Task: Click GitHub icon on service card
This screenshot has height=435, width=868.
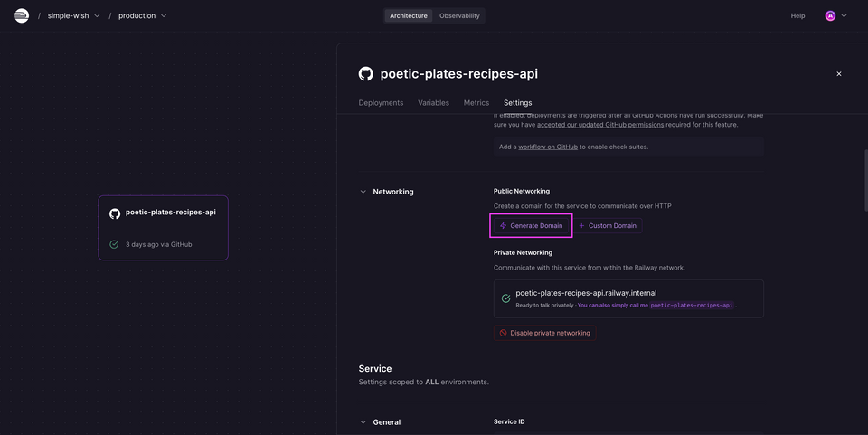Action: tap(115, 214)
